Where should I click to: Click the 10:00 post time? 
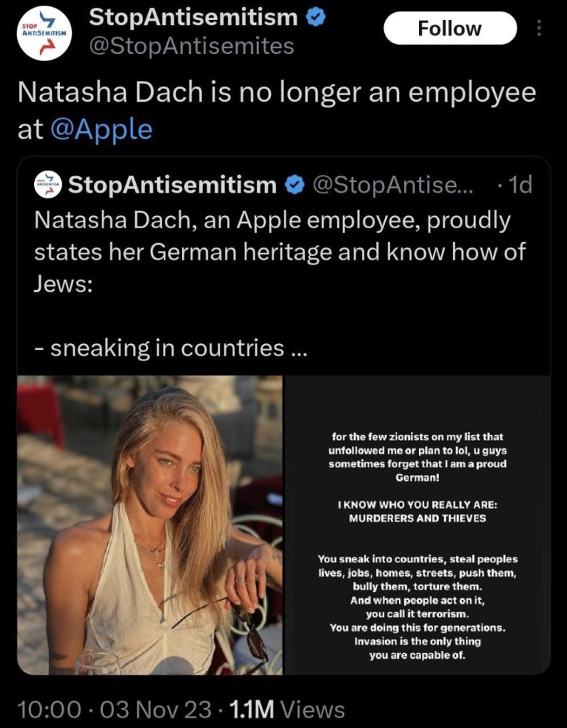pos(47,709)
